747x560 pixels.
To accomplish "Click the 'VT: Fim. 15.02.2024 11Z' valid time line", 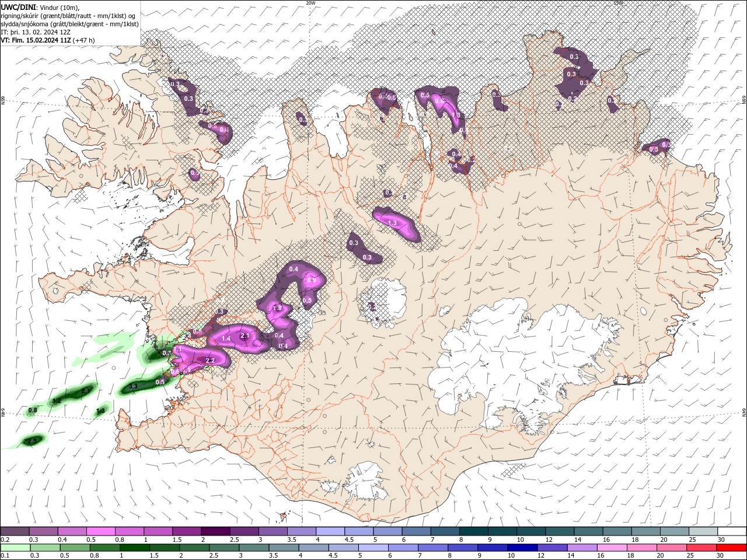I will coord(36,40).
